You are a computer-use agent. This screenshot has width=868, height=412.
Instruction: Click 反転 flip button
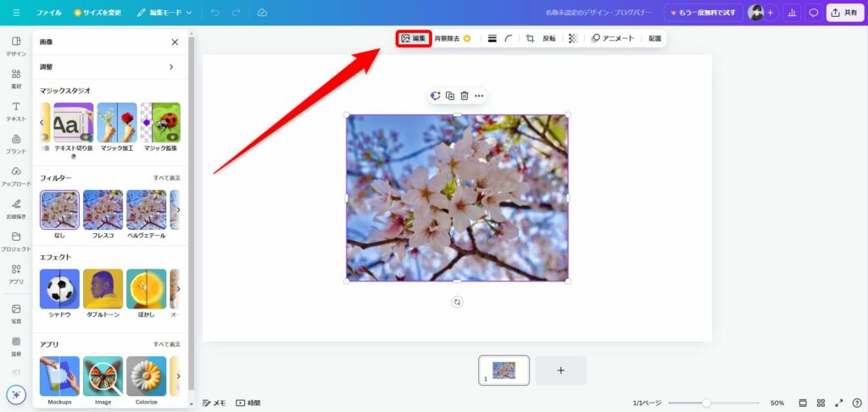(549, 39)
